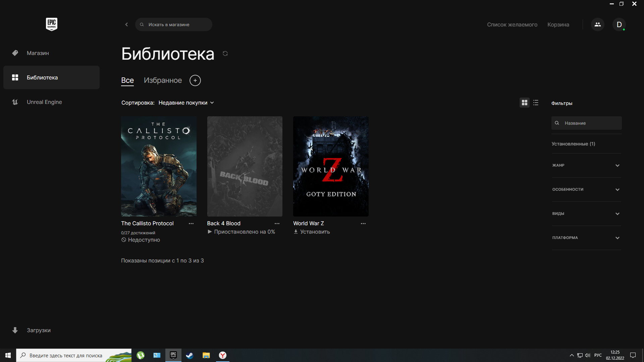Click Установить under World War Z
This screenshot has width=644, height=362.
(x=312, y=232)
